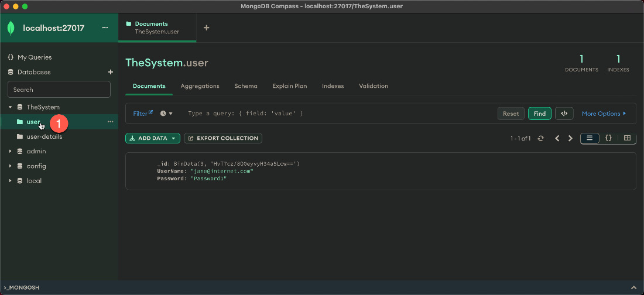The width and height of the screenshot is (644, 295).
Task: Click the Reset query button
Action: click(511, 114)
